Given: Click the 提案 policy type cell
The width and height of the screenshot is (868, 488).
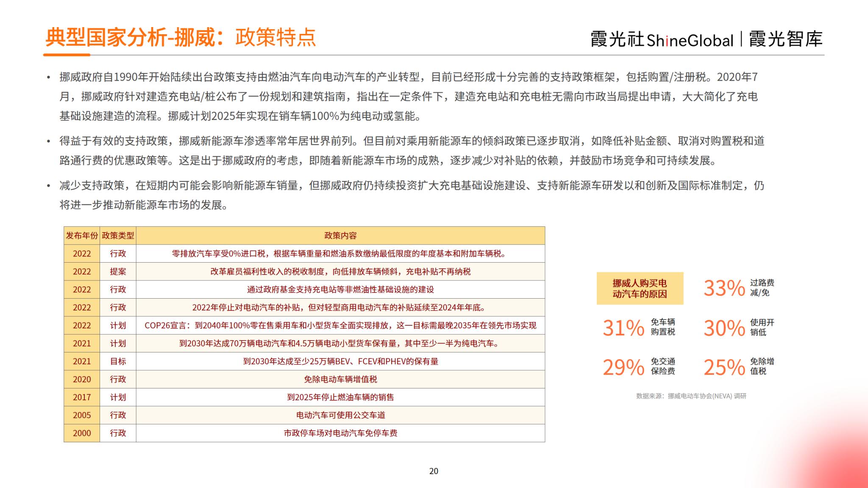Looking at the screenshot, I should (x=118, y=272).
